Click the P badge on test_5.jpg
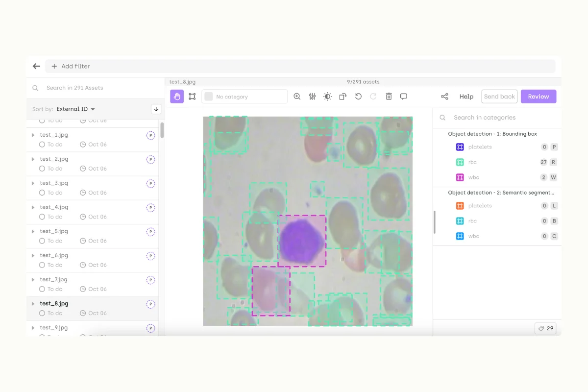This screenshot has height=392, width=588. [150, 232]
